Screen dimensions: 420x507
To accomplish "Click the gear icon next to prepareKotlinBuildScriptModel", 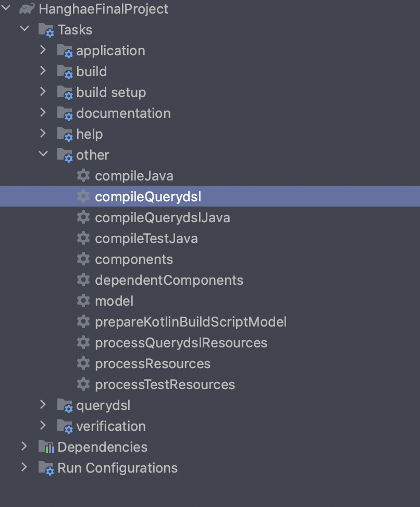I will [83, 321].
